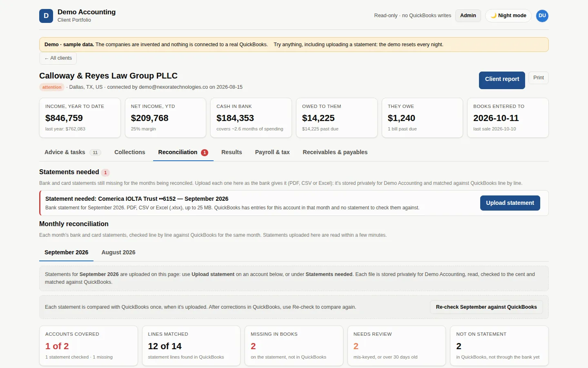Click the Accounts Covered '1 of 2' card
The height and width of the screenshot is (368, 588).
click(x=89, y=346)
